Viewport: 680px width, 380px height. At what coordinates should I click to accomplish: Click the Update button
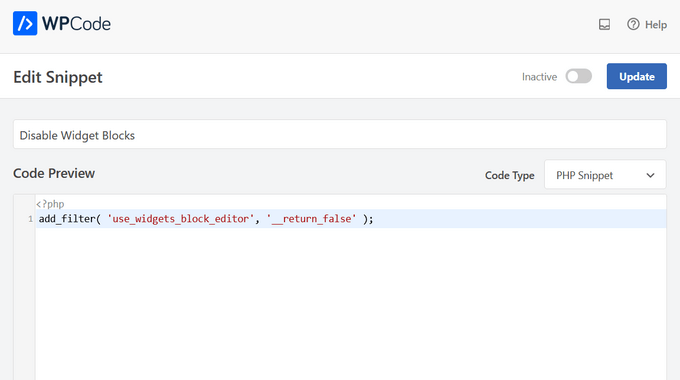coord(637,76)
